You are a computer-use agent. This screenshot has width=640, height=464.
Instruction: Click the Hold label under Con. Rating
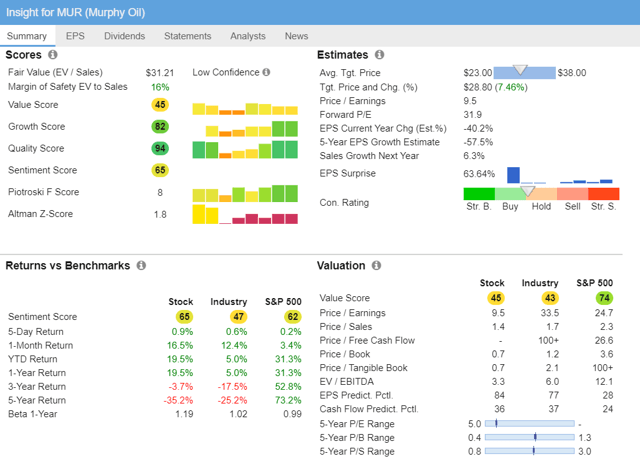tap(541, 206)
